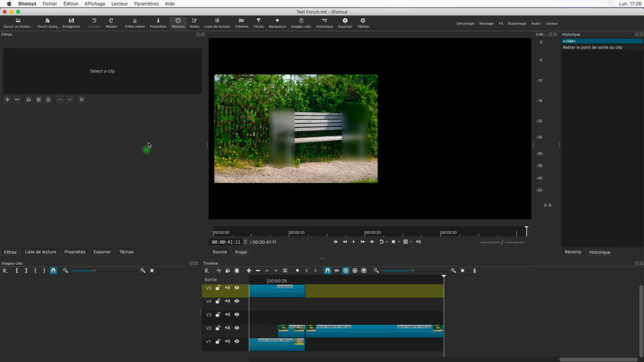This screenshot has height=362, width=644.
Task: Open the Lecteur menu in the menu bar
Action: [x=119, y=4]
